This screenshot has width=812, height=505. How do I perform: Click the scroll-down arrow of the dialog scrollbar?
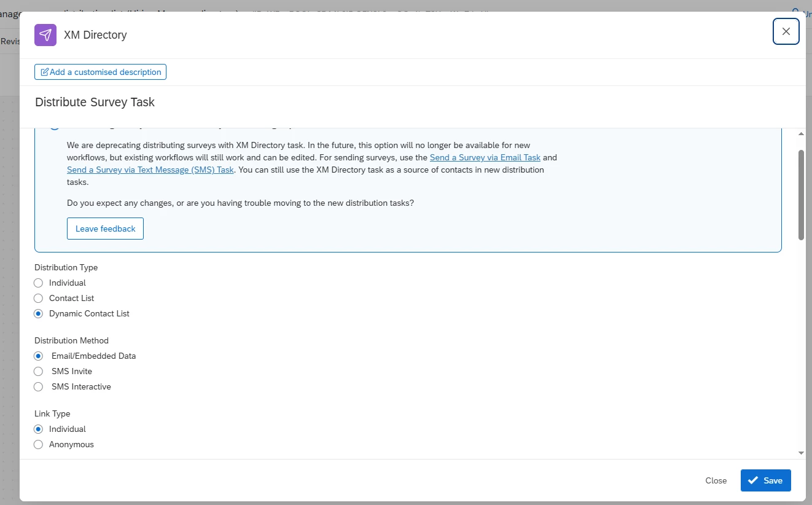click(801, 453)
